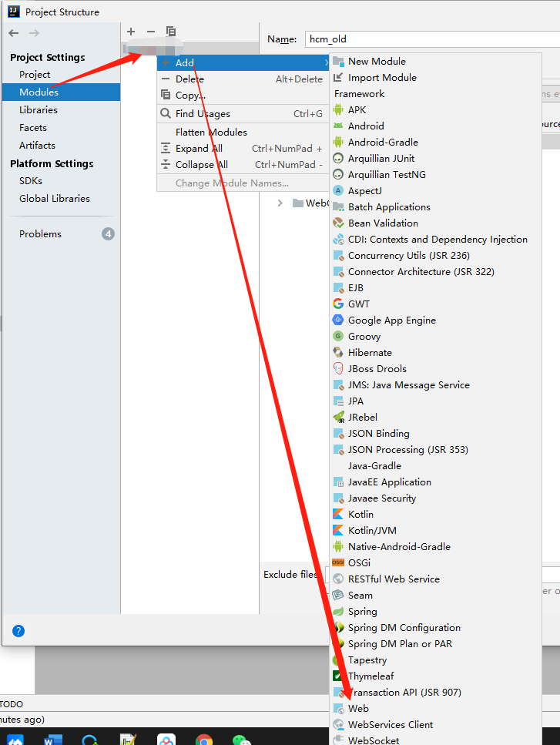Screen dimensions: 560x745
Task: Click the JBoss Drools icon
Action: point(338,368)
